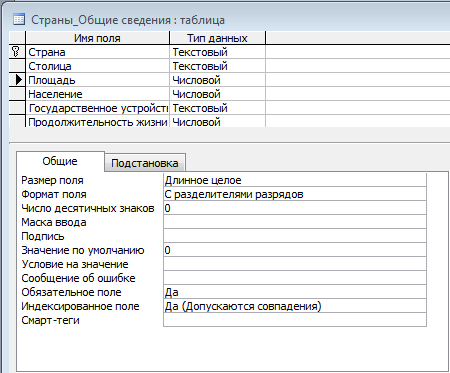Click the Имя поля column header
This screenshot has width=450, height=373.
point(97,38)
